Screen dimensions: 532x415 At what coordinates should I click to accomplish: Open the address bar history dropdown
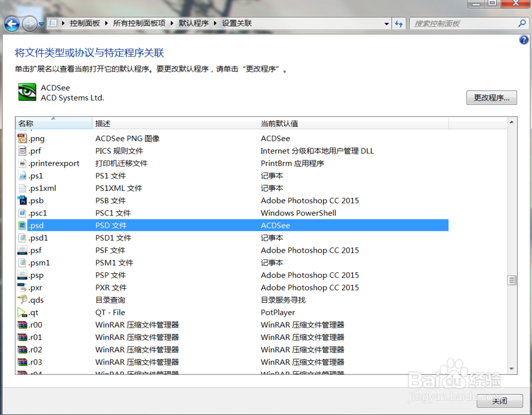click(386, 24)
